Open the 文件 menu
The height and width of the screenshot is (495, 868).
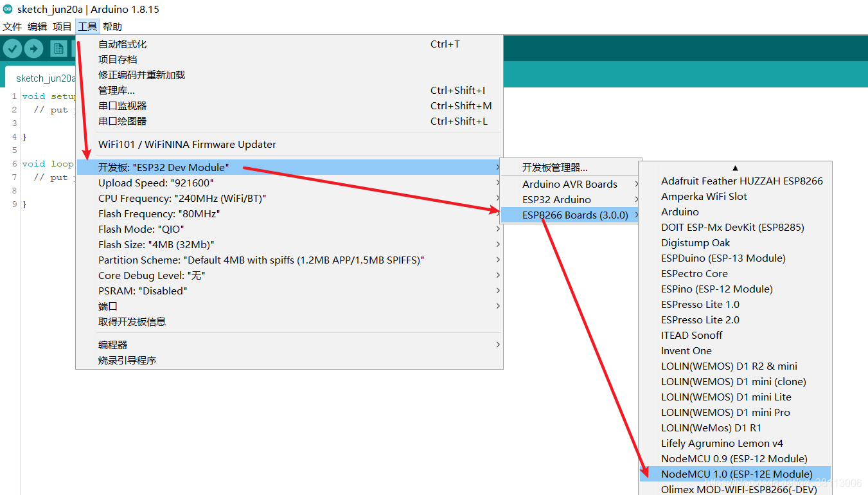click(x=12, y=26)
